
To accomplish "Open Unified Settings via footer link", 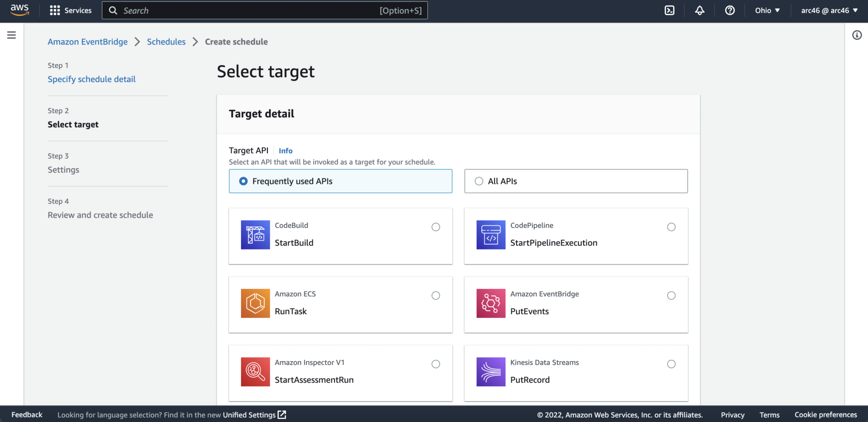I will [249, 415].
